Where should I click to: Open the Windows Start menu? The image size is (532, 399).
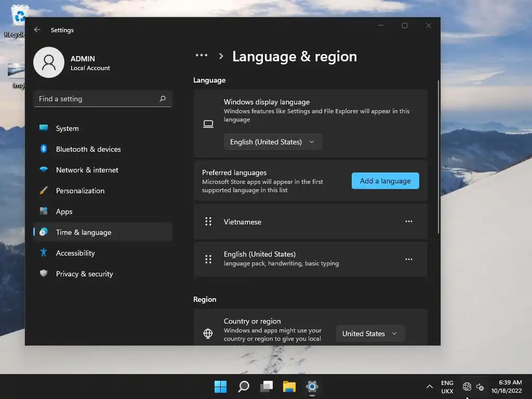point(220,387)
